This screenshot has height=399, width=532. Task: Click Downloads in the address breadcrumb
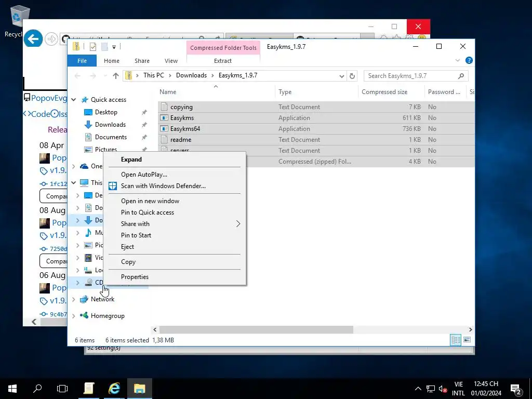[191, 75]
